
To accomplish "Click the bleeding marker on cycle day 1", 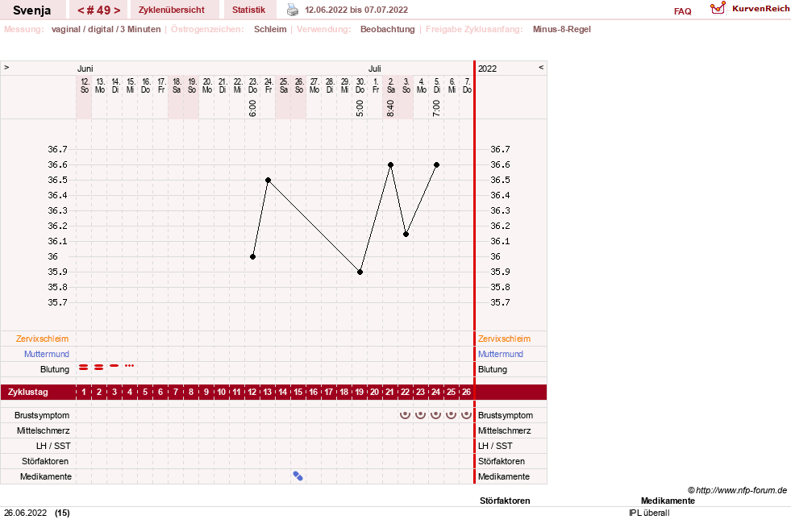I will (x=83, y=367).
